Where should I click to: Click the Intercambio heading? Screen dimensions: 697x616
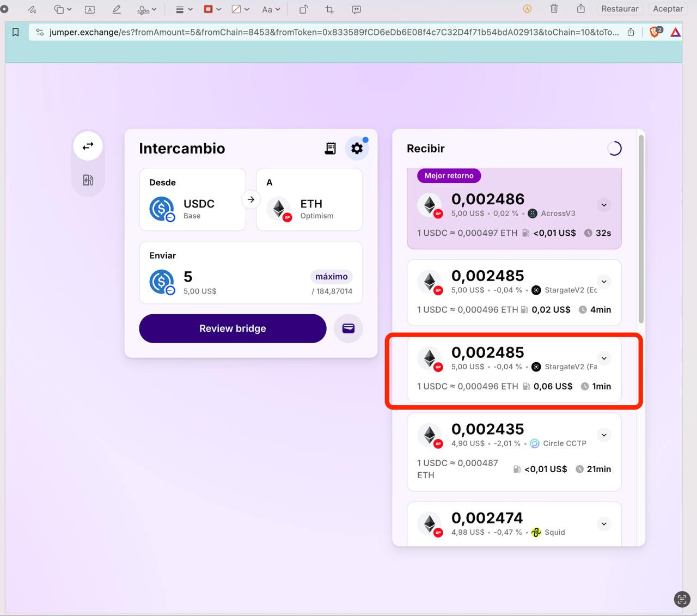182,148
